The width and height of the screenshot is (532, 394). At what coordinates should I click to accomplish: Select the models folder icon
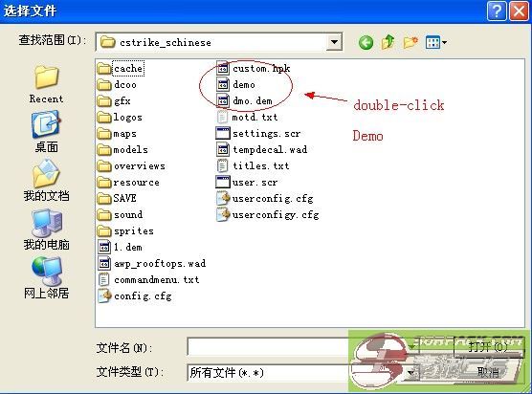tap(104, 150)
